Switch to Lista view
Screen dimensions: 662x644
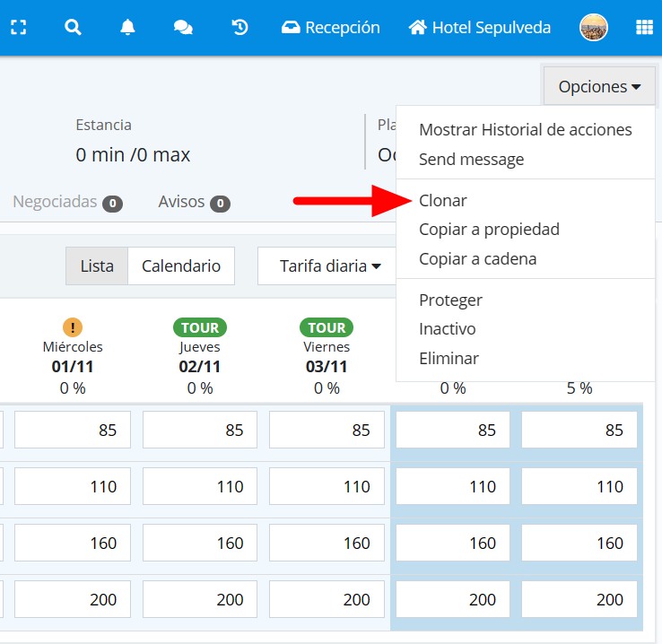tap(97, 266)
